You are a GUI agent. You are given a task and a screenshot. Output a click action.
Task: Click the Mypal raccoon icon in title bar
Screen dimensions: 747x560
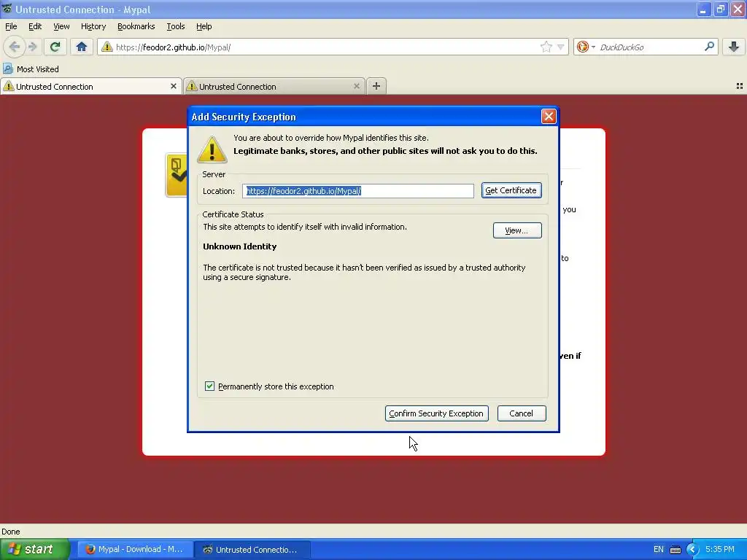[x=7, y=9]
